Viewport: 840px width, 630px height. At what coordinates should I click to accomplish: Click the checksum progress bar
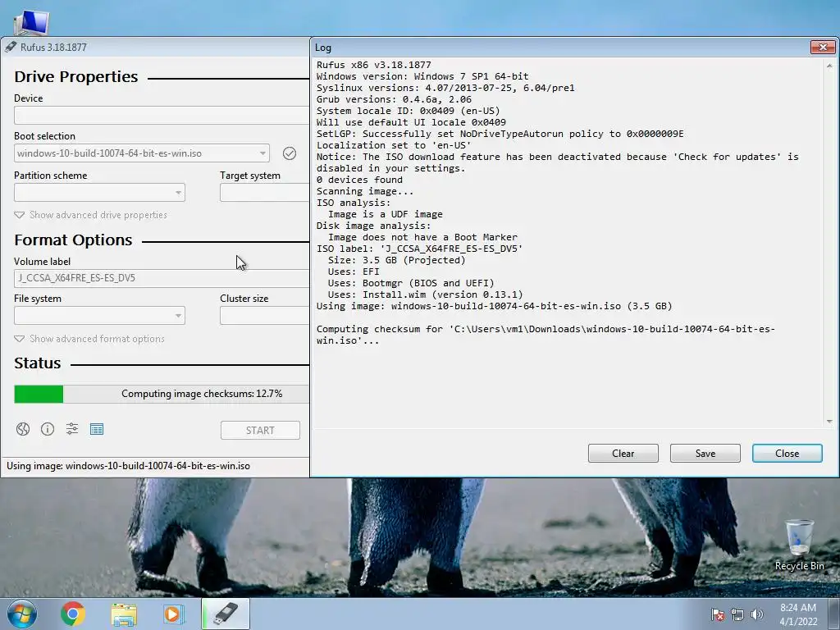[162, 394]
